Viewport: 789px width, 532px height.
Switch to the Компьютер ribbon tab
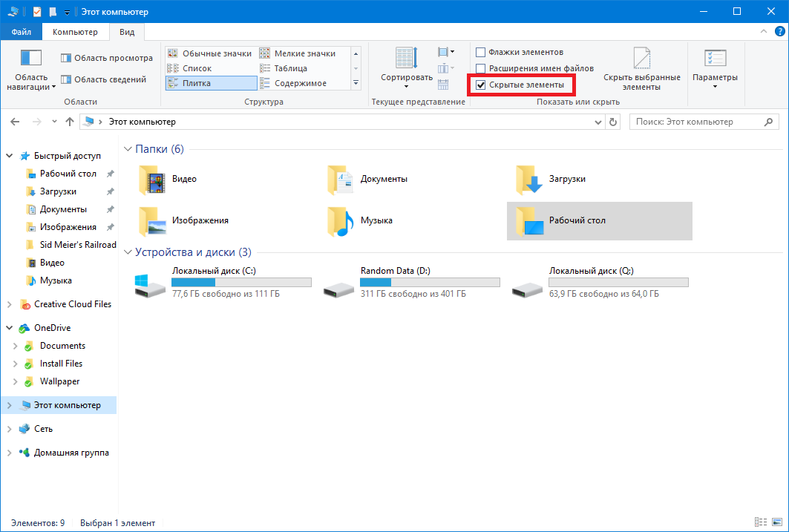(75, 32)
